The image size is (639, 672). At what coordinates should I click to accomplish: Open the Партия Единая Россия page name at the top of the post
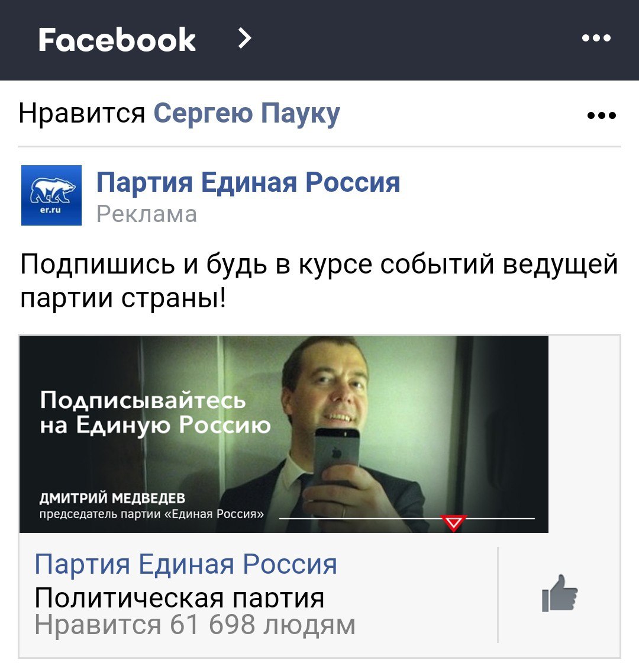pyautogui.click(x=248, y=182)
